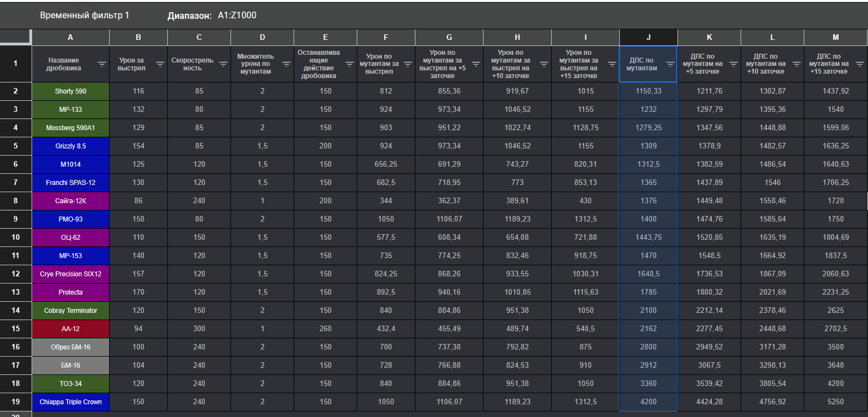
Task: Select the MP-153 cell
Action: tap(70, 255)
